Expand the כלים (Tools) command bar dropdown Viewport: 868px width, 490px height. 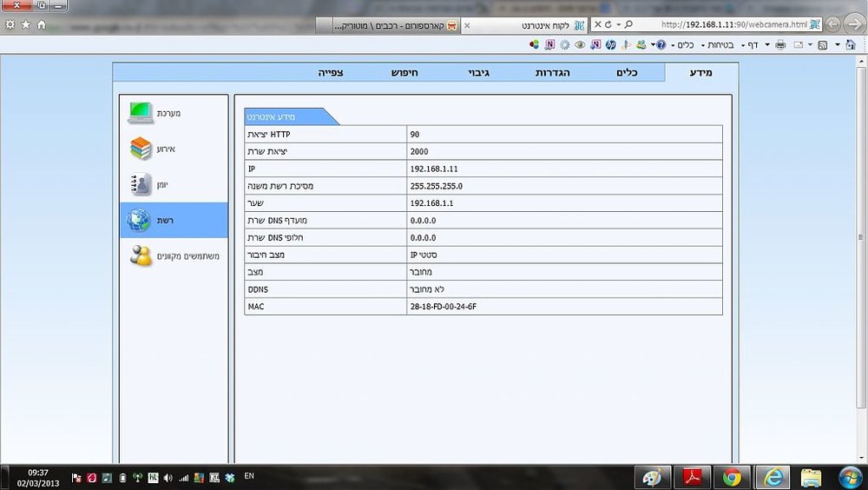(682, 45)
